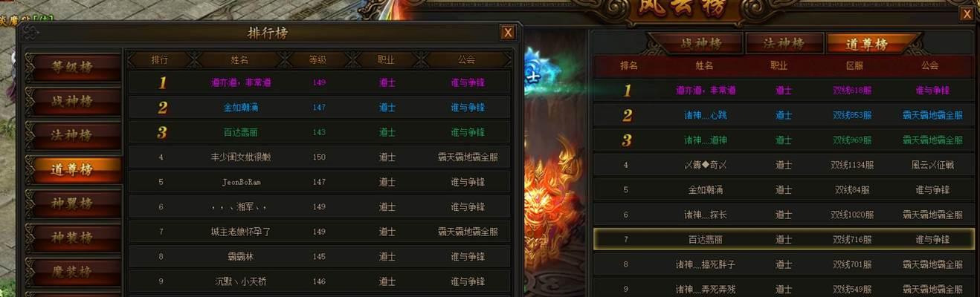Open the 神翼榜 ranking list
This screenshot has height=297, width=980.
74,203
